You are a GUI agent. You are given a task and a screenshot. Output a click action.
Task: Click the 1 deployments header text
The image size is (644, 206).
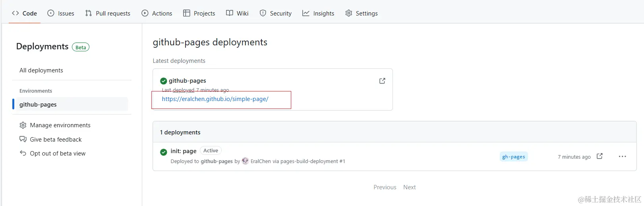pos(180,132)
